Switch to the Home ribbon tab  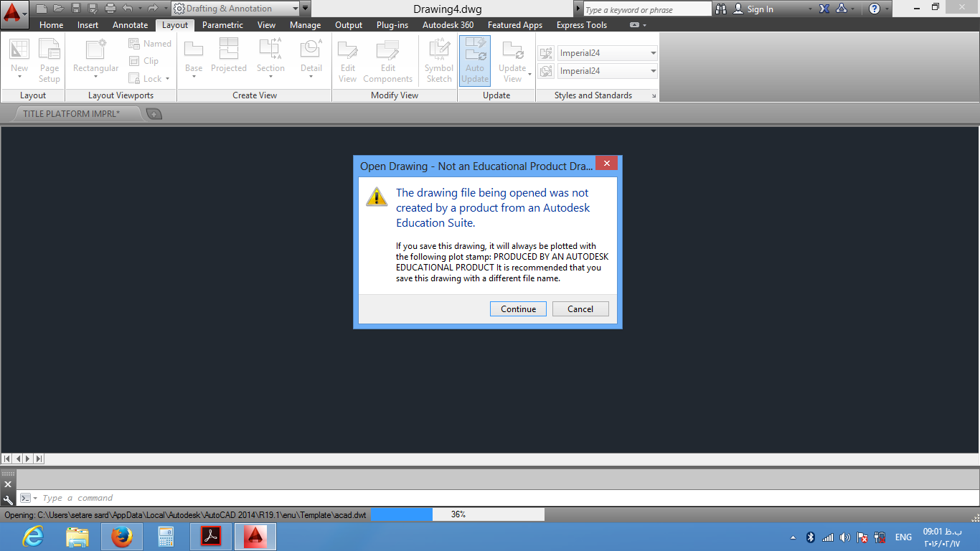pyautogui.click(x=52, y=25)
